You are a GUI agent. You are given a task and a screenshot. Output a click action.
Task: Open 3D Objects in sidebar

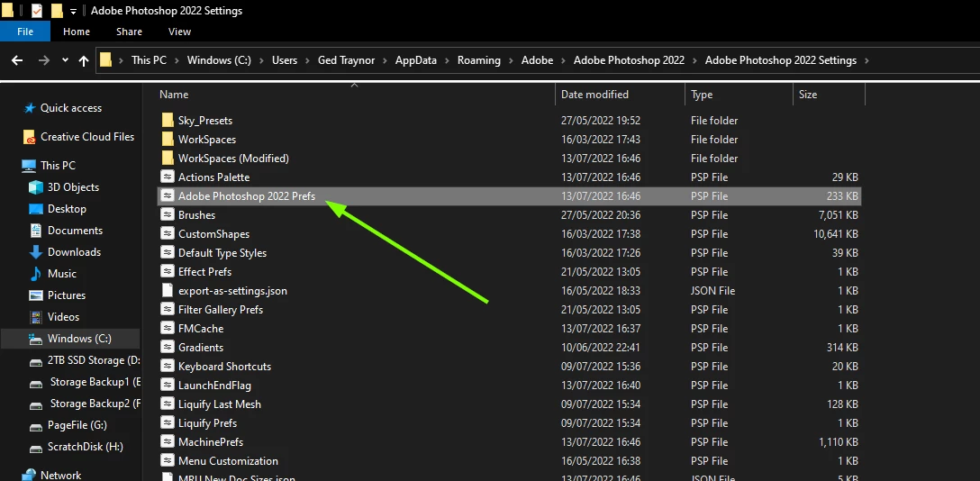coord(73,187)
